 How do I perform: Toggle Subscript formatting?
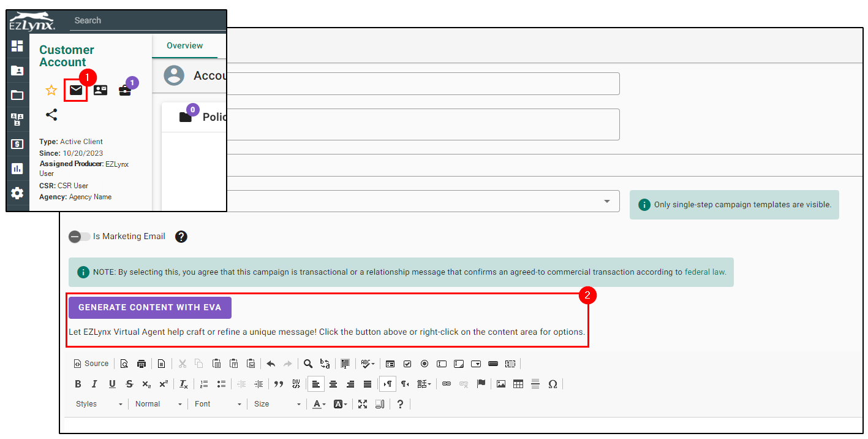point(146,384)
